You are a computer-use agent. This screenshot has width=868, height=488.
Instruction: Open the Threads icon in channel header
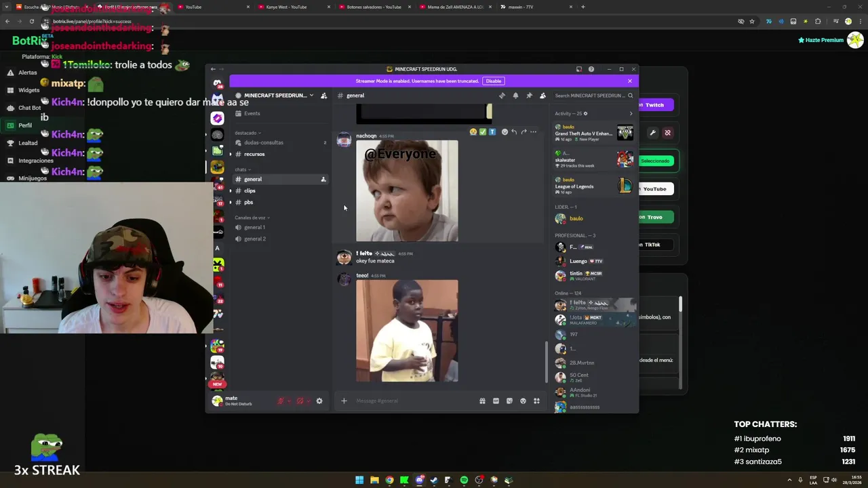tap(502, 96)
